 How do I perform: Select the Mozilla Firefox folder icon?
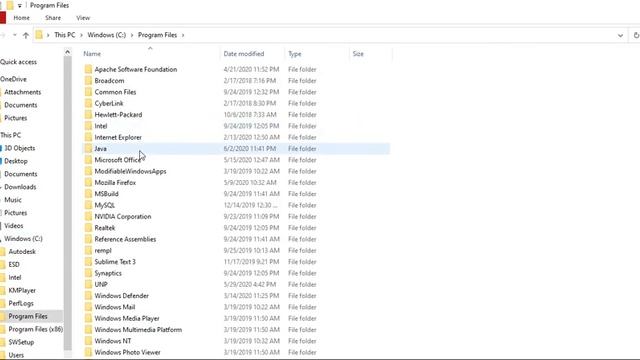tap(88, 182)
